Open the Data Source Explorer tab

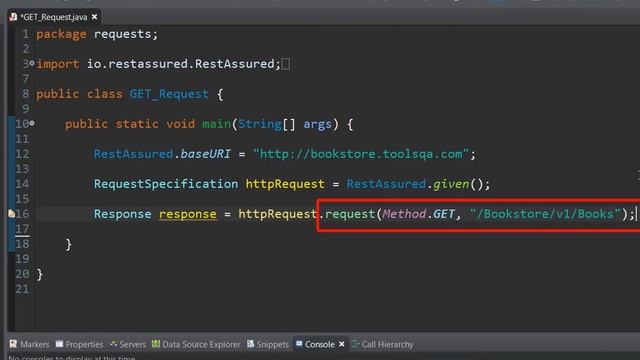[x=196, y=344]
